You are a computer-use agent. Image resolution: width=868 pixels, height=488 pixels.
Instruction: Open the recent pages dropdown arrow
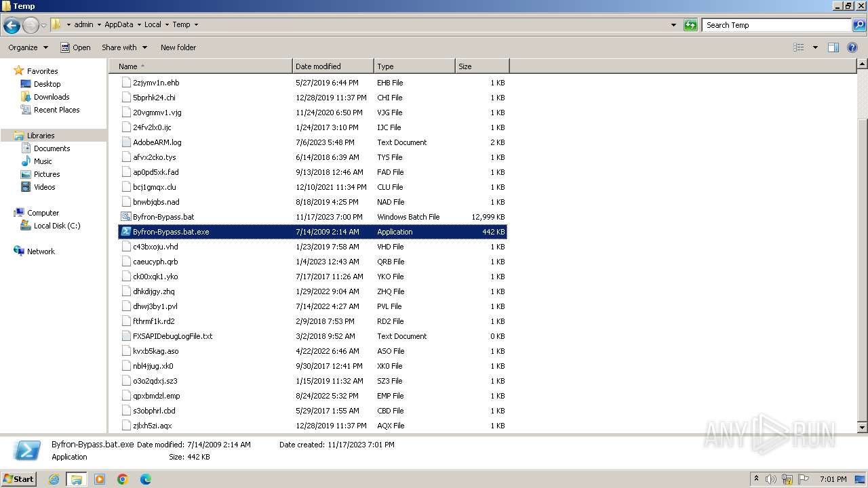[x=44, y=25]
